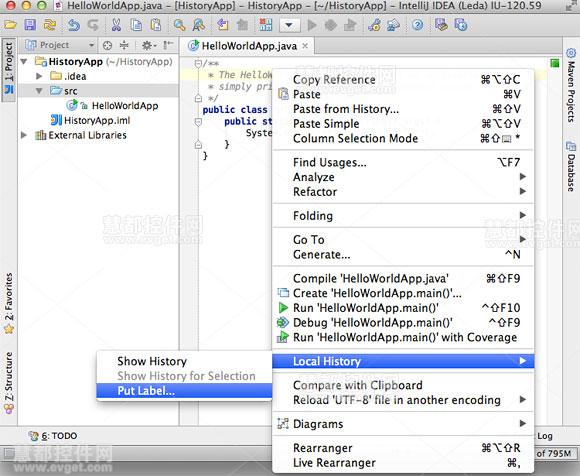Image resolution: width=580 pixels, height=476 pixels.
Task: Hide the Project tool window
Action: click(x=168, y=45)
